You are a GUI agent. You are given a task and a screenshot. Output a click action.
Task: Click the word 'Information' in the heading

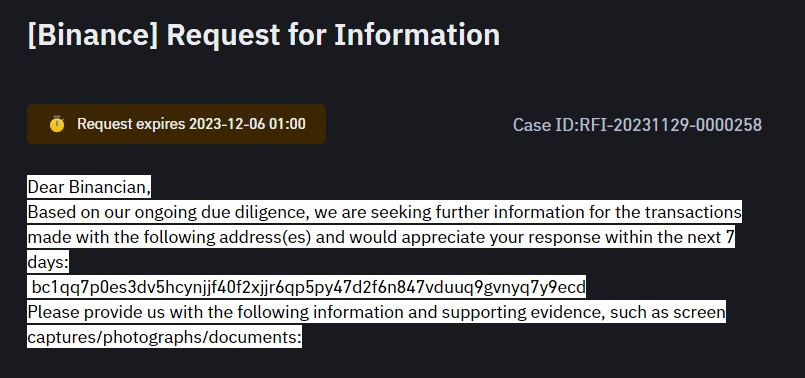(417, 35)
